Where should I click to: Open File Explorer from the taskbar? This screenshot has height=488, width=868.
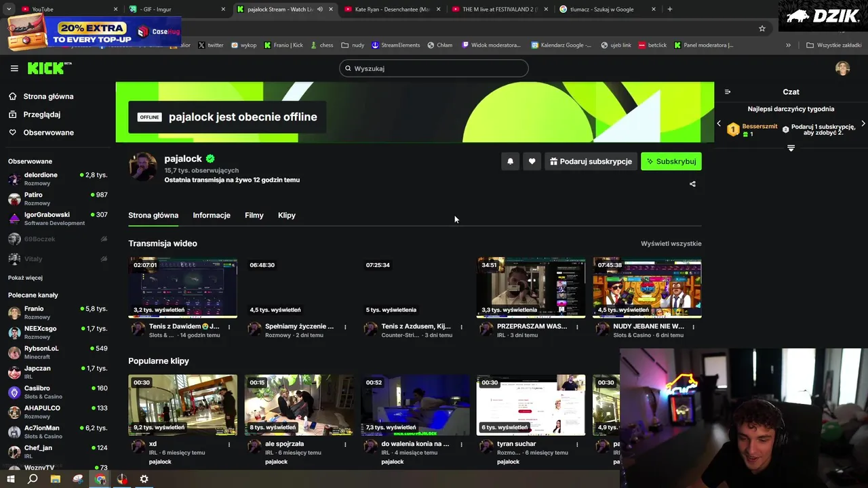[56, 479]
